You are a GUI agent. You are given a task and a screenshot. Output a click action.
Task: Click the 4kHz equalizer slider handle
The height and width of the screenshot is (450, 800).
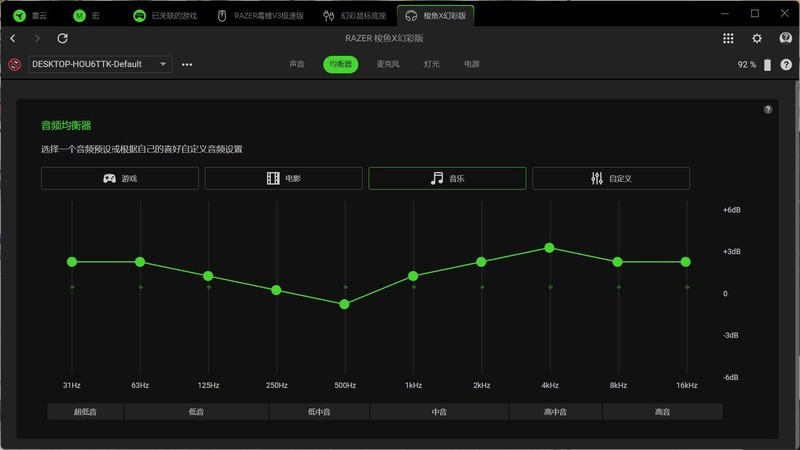point(550,247)
